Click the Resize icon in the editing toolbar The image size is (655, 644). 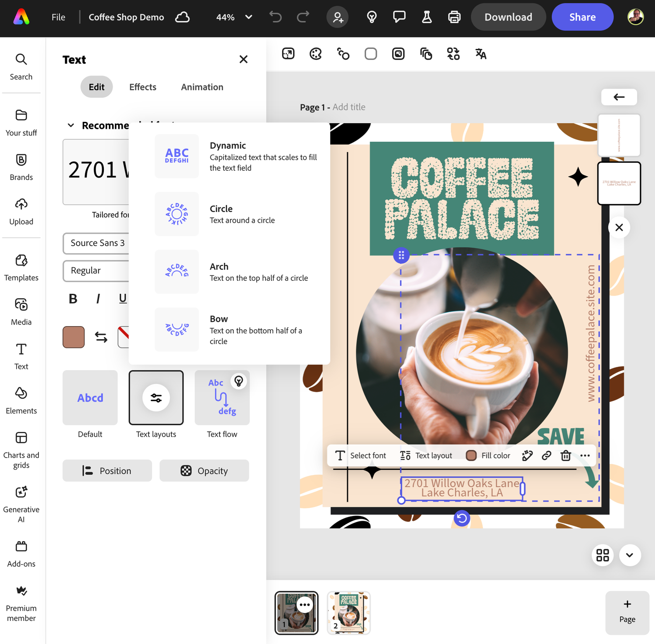click(x=288, y=54)
